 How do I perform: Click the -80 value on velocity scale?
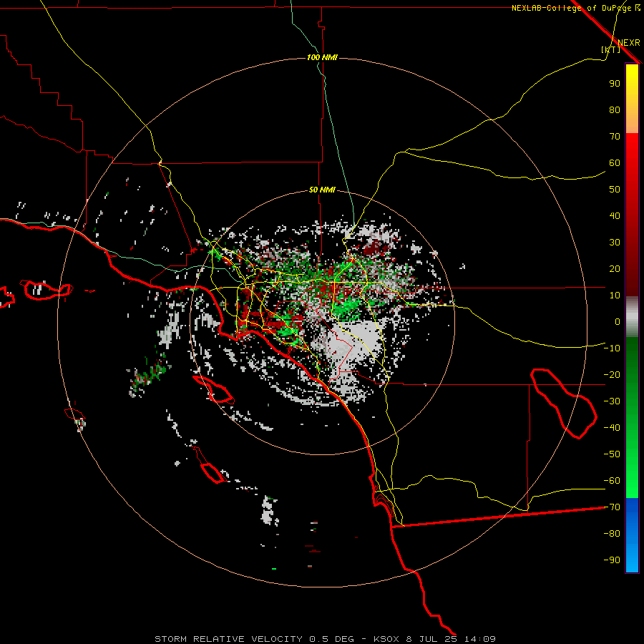pos(612,534)
